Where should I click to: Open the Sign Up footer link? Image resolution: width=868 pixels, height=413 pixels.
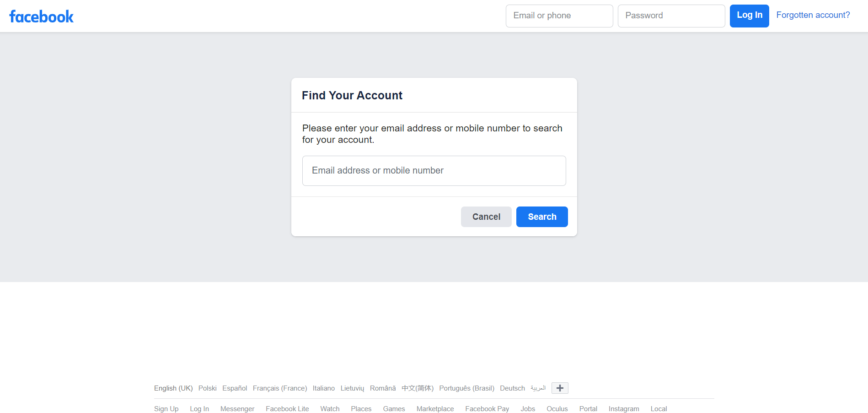166,409
